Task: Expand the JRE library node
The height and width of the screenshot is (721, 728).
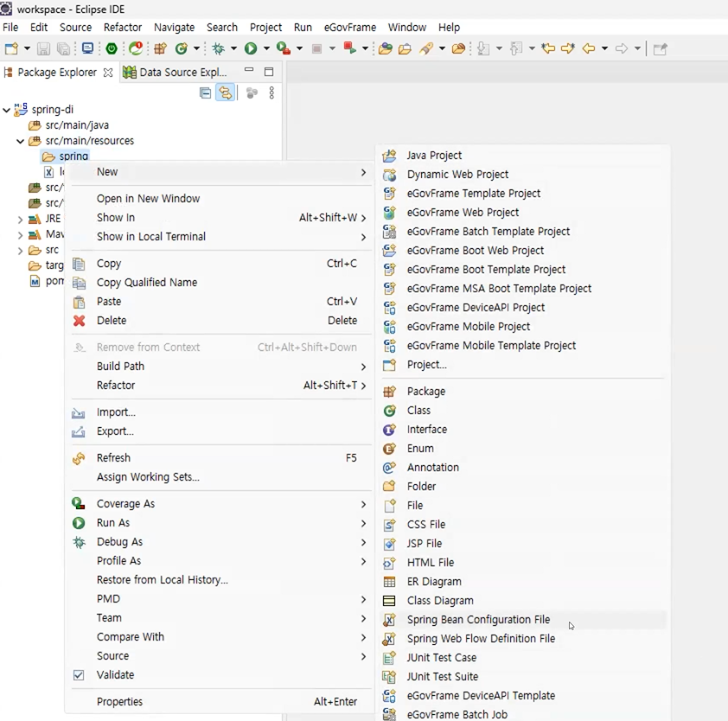Action: point(20,219)
